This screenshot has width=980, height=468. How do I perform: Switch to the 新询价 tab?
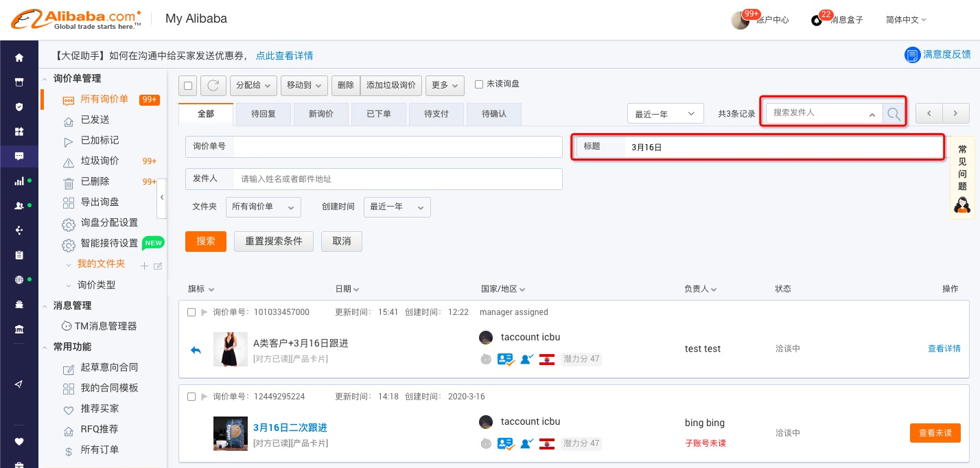321,114
